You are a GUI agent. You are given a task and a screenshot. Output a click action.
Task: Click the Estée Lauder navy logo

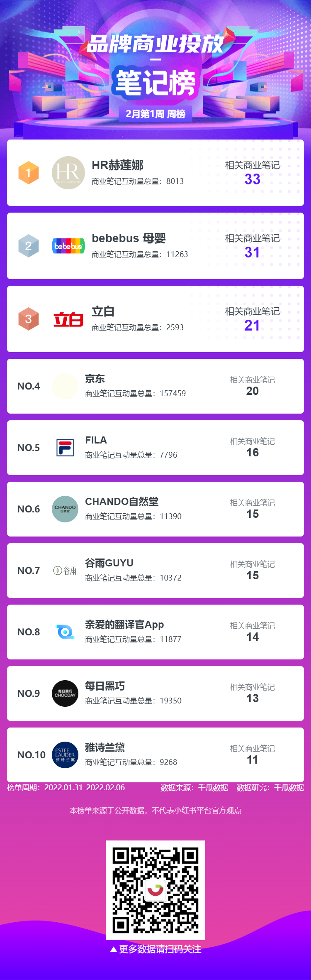pos(65,755)
